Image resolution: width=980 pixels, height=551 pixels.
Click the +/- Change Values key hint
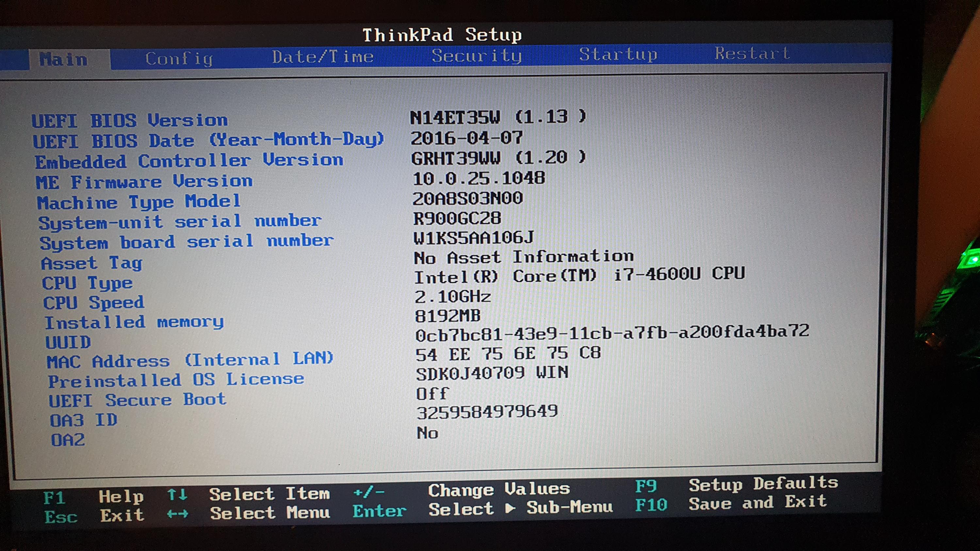pos(368,493)
